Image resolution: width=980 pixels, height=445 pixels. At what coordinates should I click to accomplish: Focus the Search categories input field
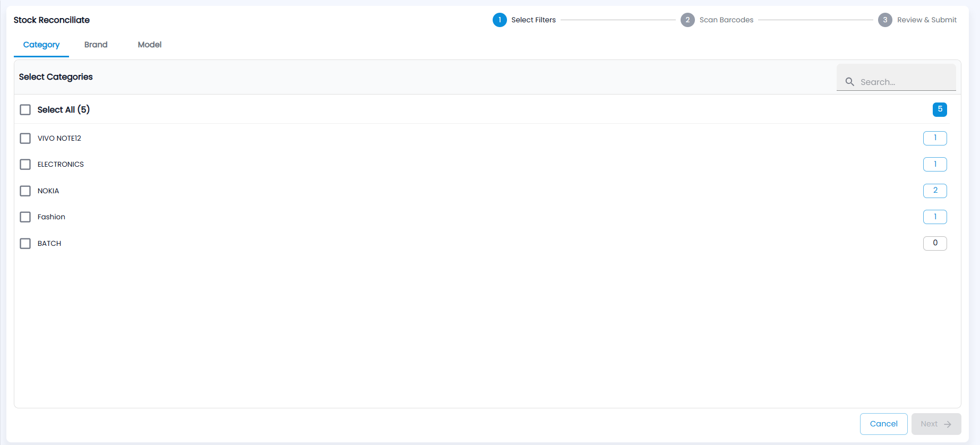pos(896,78)
